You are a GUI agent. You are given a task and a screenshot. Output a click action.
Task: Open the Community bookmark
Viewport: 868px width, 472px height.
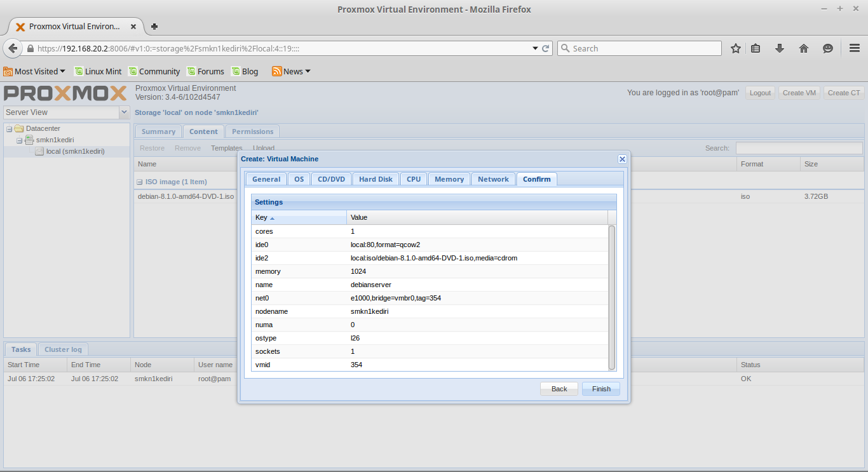[x=154, y=71]
